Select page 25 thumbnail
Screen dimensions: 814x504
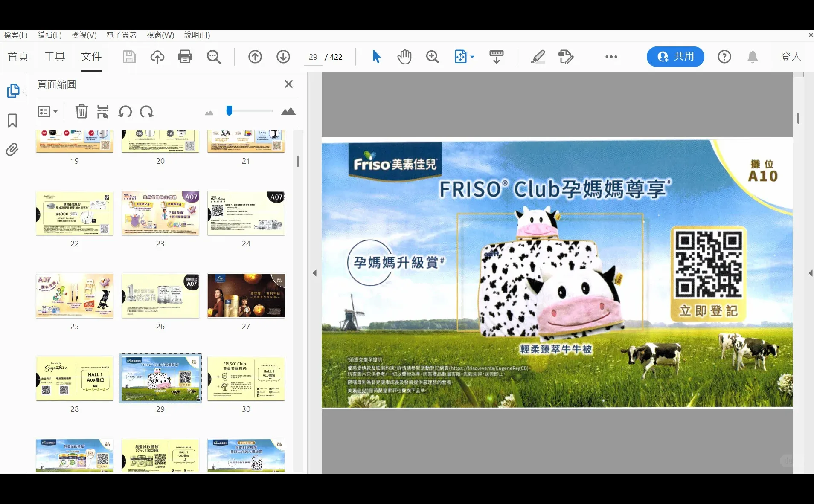click(x=75, y=295)
